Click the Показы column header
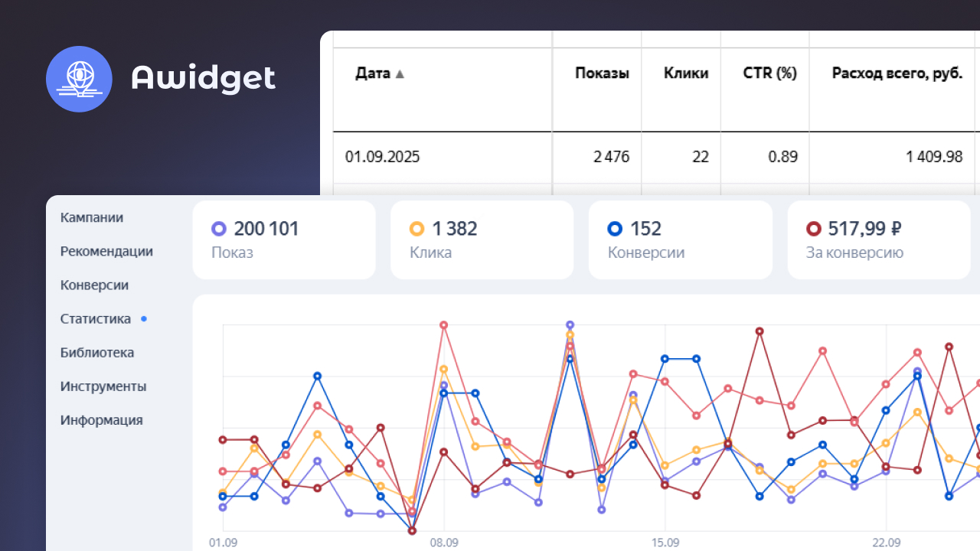 602,73
